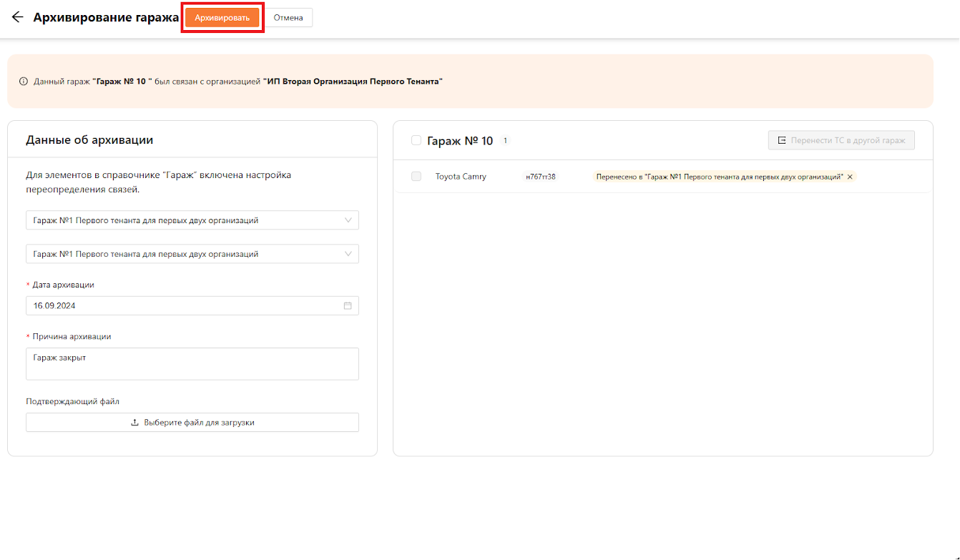Expand the lower garage dropdown chevron

348,254
